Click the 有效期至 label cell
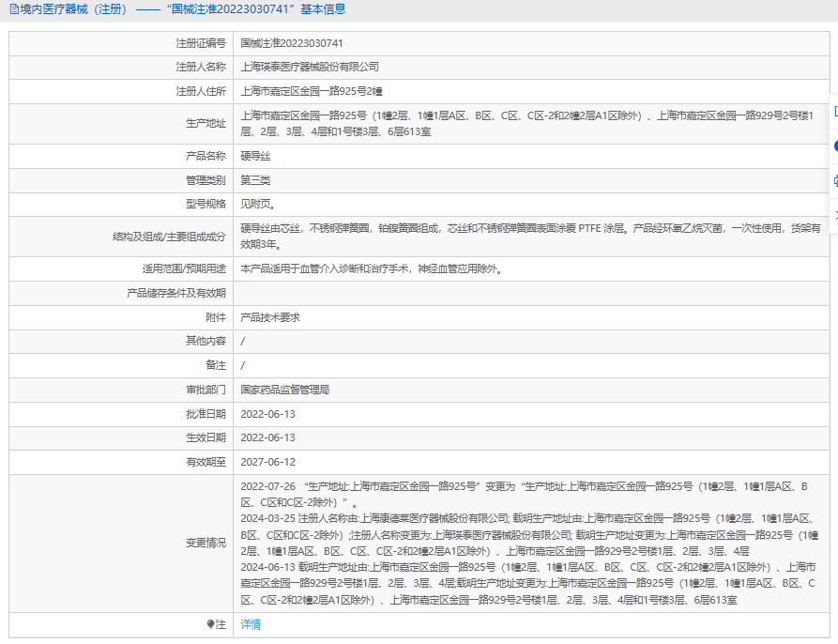838x644 pixels. click(121, 462)
